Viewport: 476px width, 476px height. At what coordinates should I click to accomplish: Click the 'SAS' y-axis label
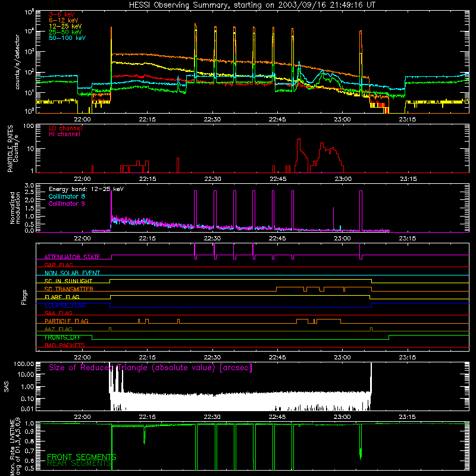(7, 386)
